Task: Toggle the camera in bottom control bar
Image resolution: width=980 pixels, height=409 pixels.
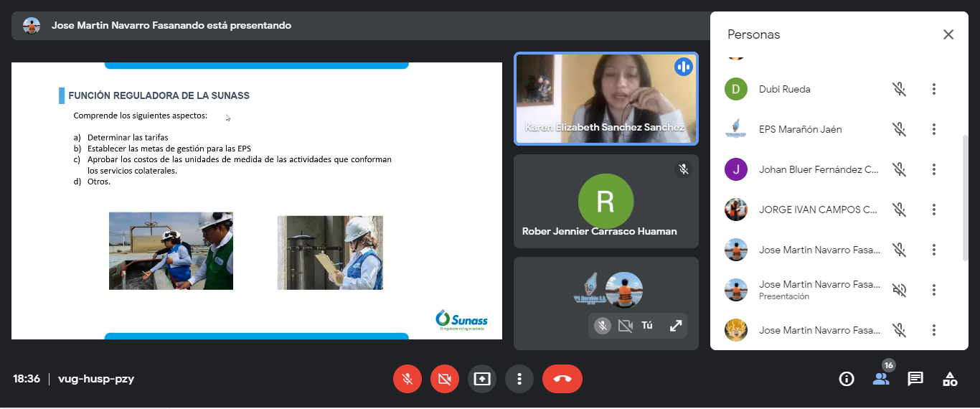Action: pos(445,379)
